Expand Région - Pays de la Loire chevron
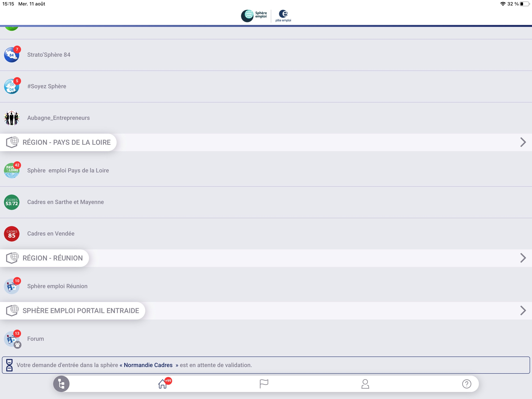The image size is (532, 399). point(523,142)
